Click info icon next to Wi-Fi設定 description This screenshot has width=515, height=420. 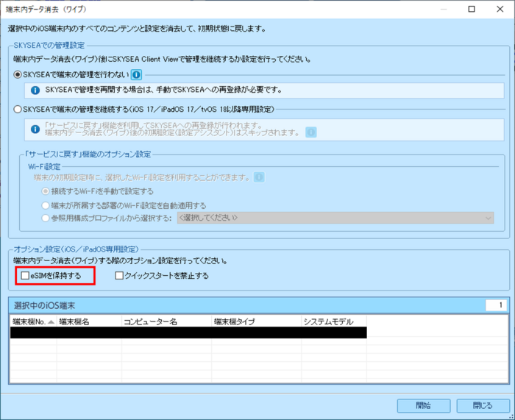tap(259, 177)
